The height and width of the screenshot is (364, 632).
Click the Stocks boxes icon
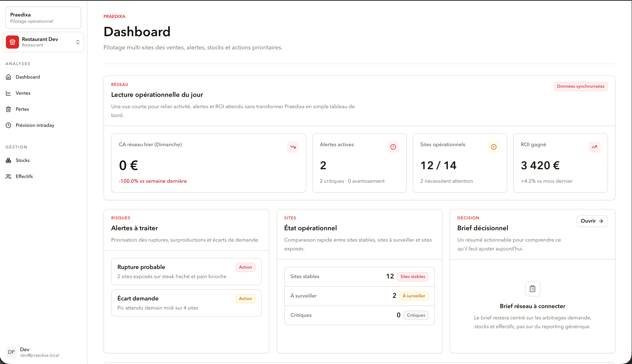(9, 160)
